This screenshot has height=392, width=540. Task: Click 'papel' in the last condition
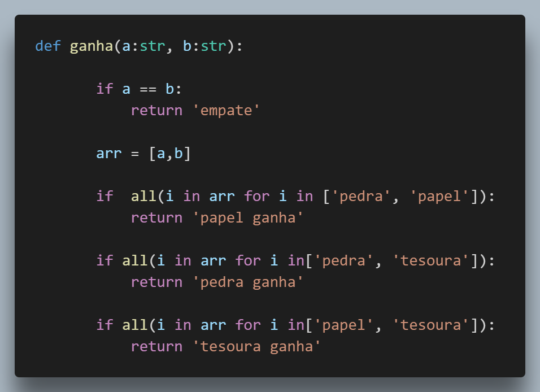point(343,325)
